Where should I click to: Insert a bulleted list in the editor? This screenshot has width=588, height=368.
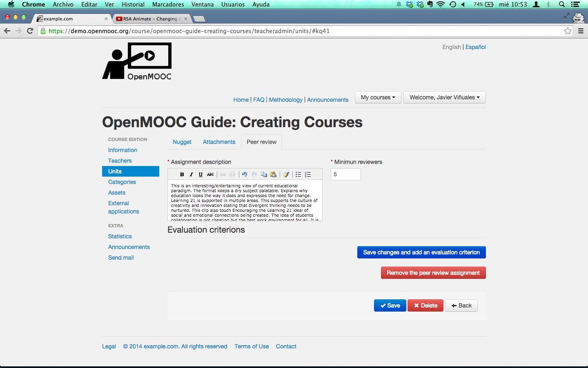point(298,174)
